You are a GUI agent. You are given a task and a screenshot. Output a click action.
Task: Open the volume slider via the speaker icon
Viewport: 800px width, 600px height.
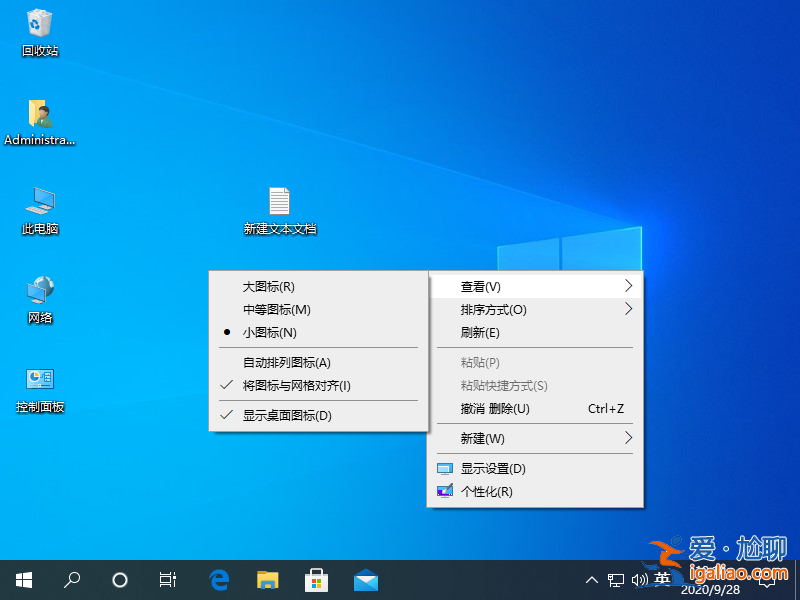(x=641, y=579)
